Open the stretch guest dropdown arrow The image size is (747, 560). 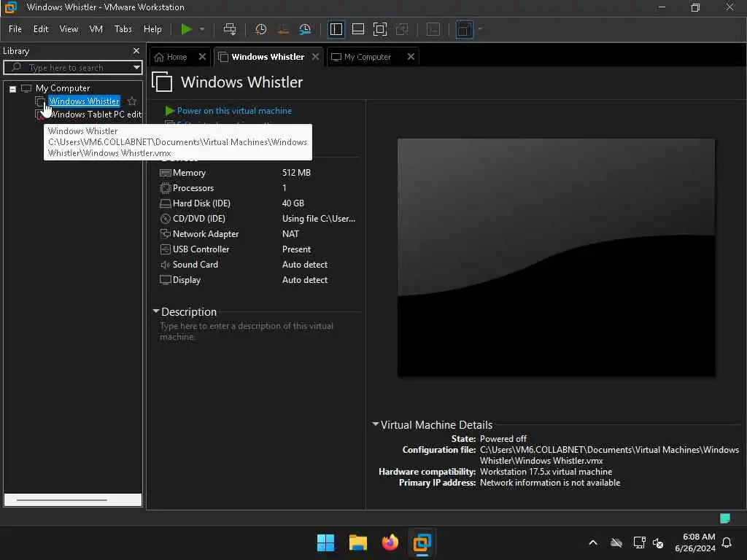(x=480, y=29)
